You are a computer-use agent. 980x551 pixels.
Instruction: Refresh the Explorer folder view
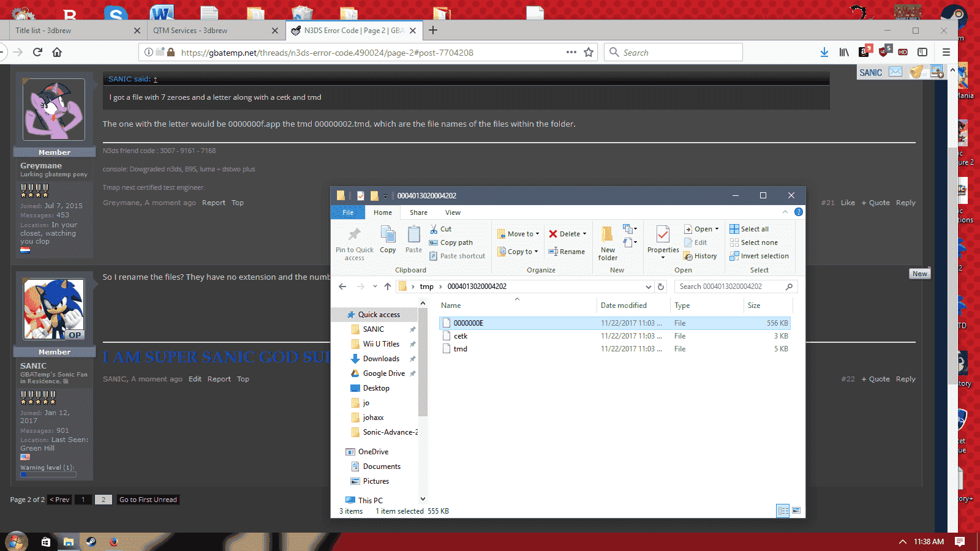pos(661,287)
